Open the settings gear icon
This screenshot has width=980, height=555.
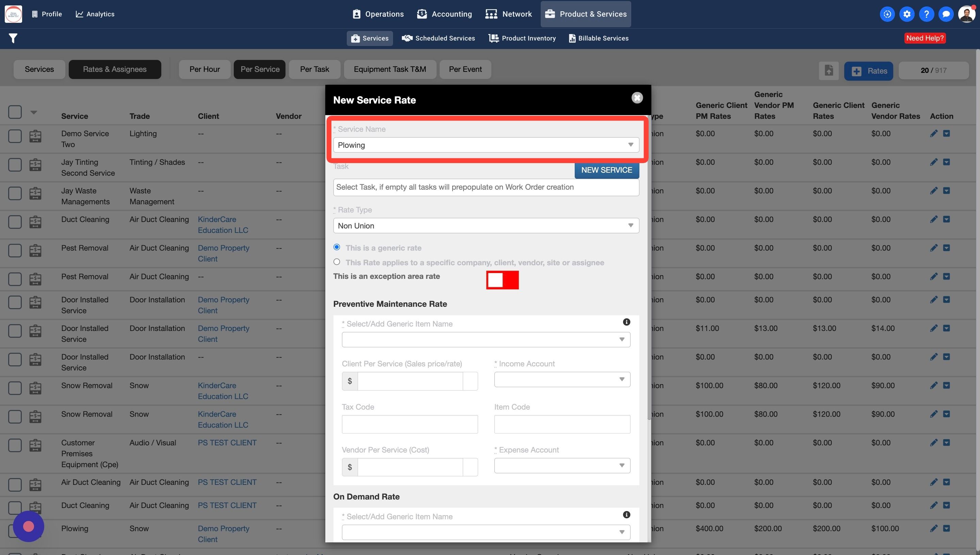pyautogui.click(x=907, y=14)
